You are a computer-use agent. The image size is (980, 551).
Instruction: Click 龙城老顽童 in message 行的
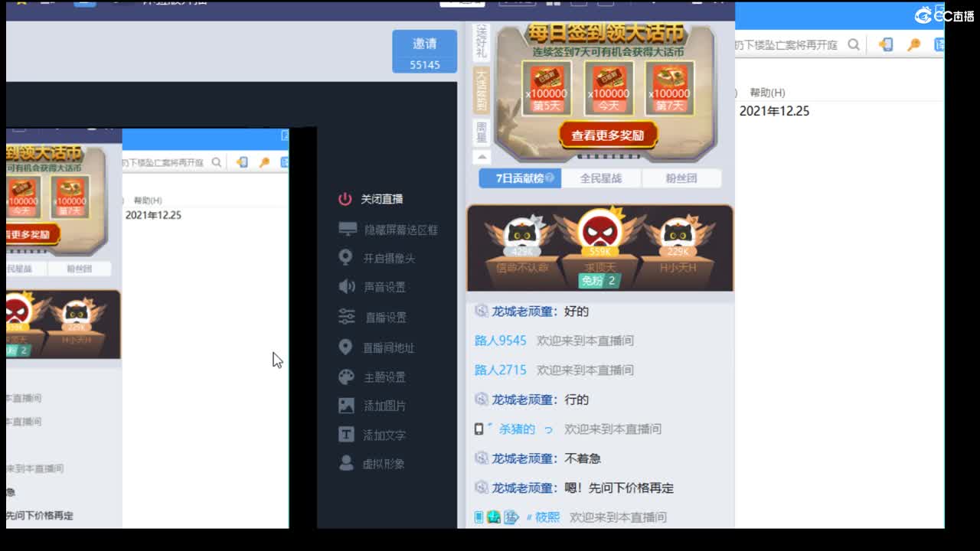(x=522, y=399)
